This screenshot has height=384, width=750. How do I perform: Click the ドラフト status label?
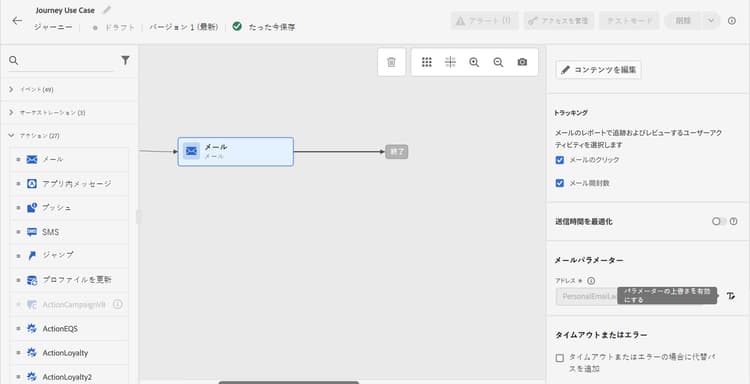(120, 27)
